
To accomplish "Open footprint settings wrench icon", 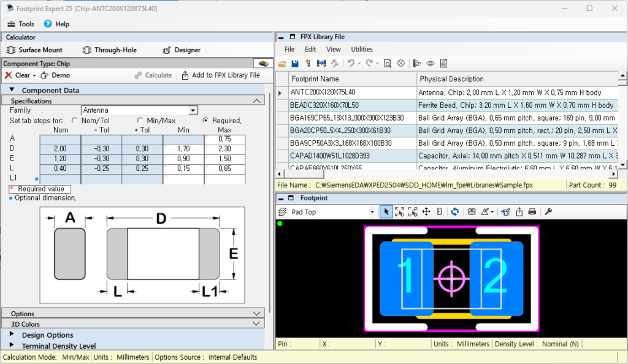I will (548, 211).
